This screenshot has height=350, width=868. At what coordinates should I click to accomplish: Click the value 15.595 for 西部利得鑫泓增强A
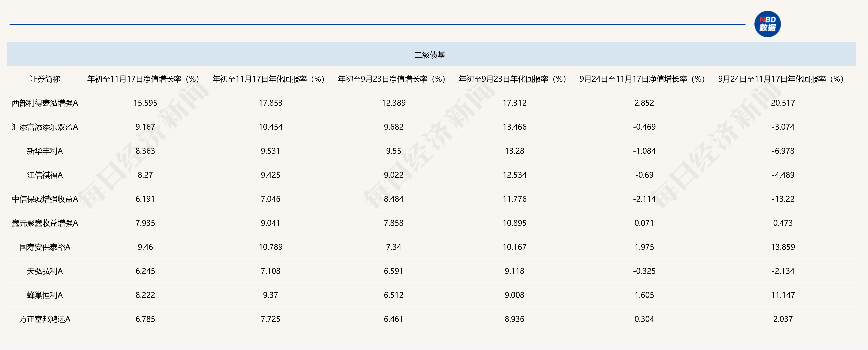145,103
